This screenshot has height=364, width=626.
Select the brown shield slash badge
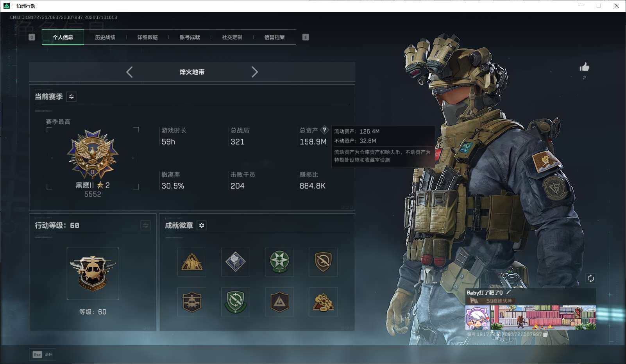click(x=323, y=262)
